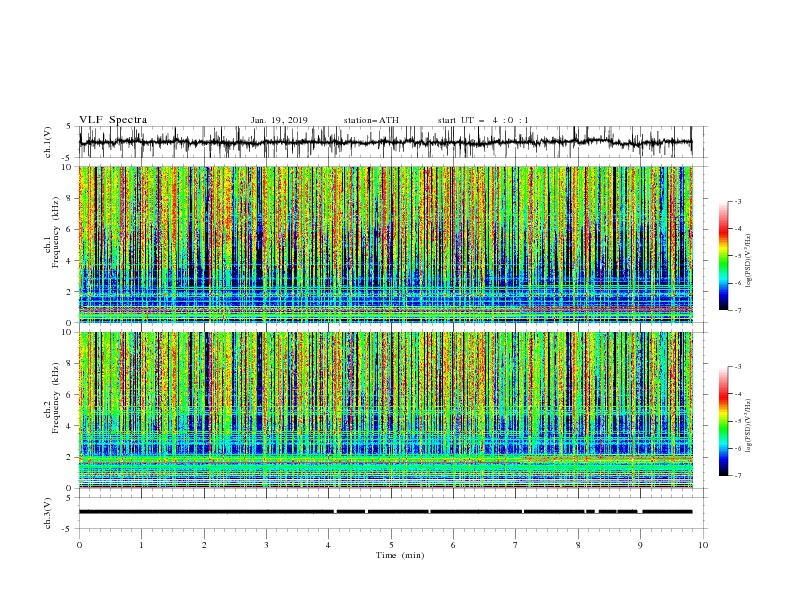Image resolution: width=792 pixels, height=612 pixels.
Task: Click the "-5" tick on ch.1(V) axis
Action: click(68, 158)
